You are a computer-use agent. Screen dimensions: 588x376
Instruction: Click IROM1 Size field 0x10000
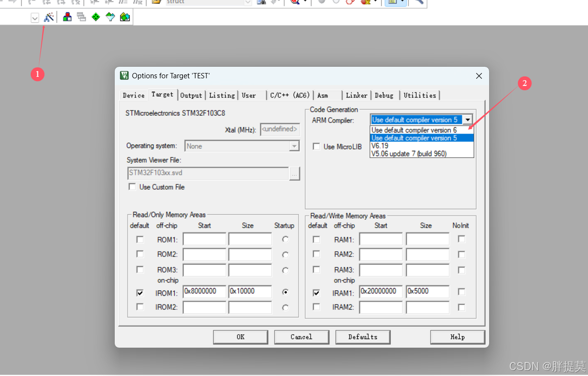250,292
